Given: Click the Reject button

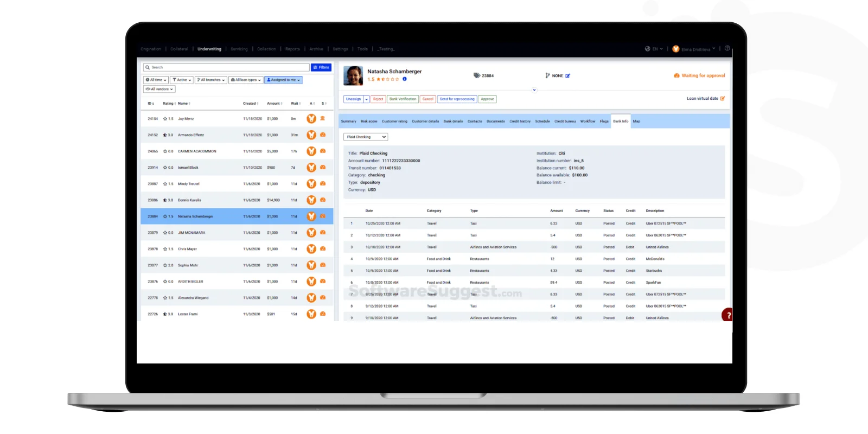Looking at the screenshot, I should (378, 99).
